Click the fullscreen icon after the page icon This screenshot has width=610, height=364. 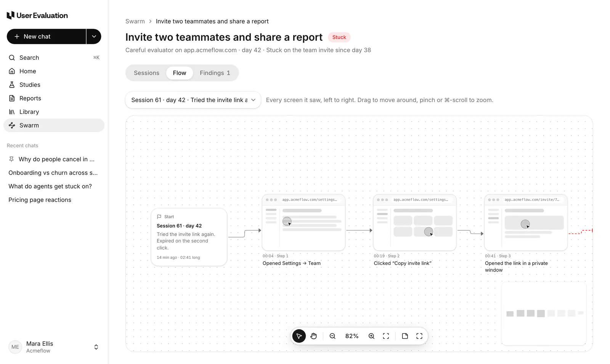click(419, 336)
